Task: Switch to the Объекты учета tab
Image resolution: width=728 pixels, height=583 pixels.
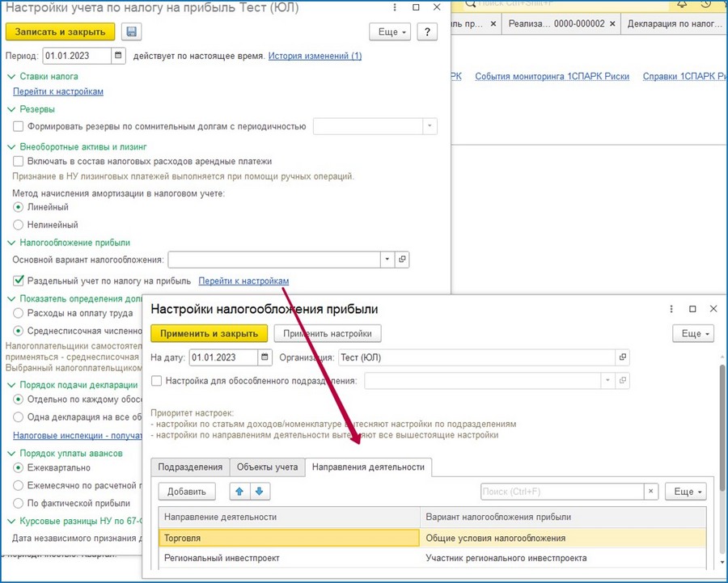Action: pos(268,467)
